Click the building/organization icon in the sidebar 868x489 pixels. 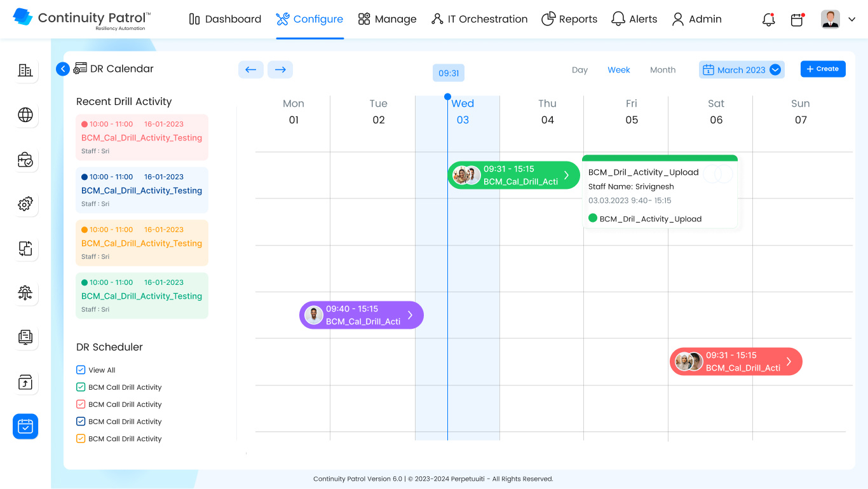click(x=25, y=71)
